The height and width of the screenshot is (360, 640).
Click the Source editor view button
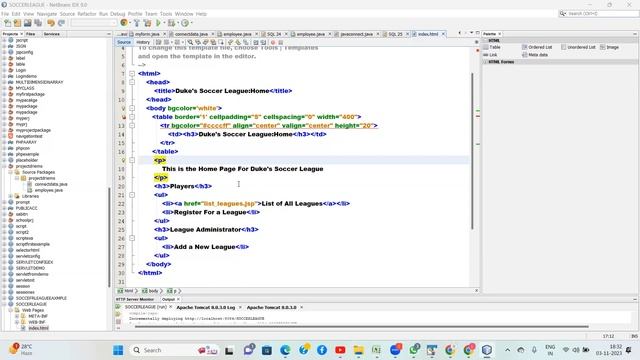point(124,42)
